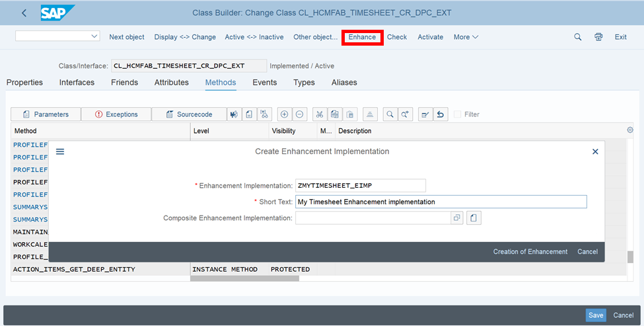The image size is (644, 326).
Task: Enable the Filter checkbox
Action: (x=457, y=114)
